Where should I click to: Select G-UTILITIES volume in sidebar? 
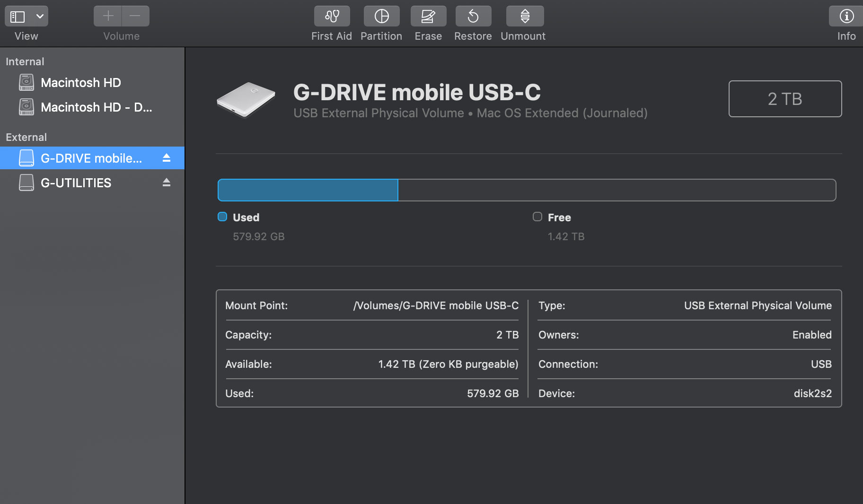pyautogui.click(x=92, y=183)
